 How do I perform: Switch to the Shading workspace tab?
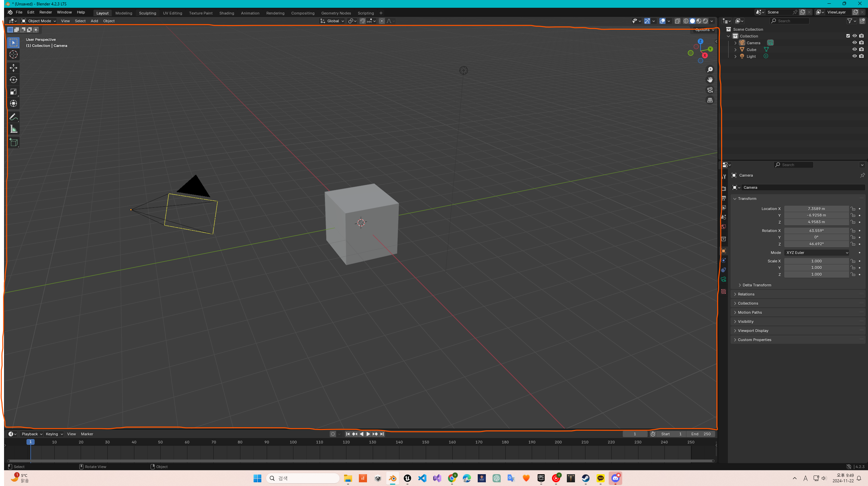click(227, 13)
